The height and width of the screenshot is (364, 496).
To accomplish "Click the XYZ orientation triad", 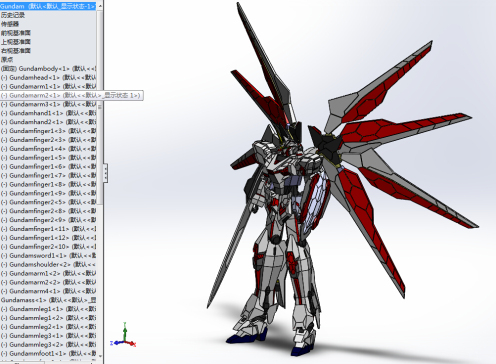I will 123,336.
